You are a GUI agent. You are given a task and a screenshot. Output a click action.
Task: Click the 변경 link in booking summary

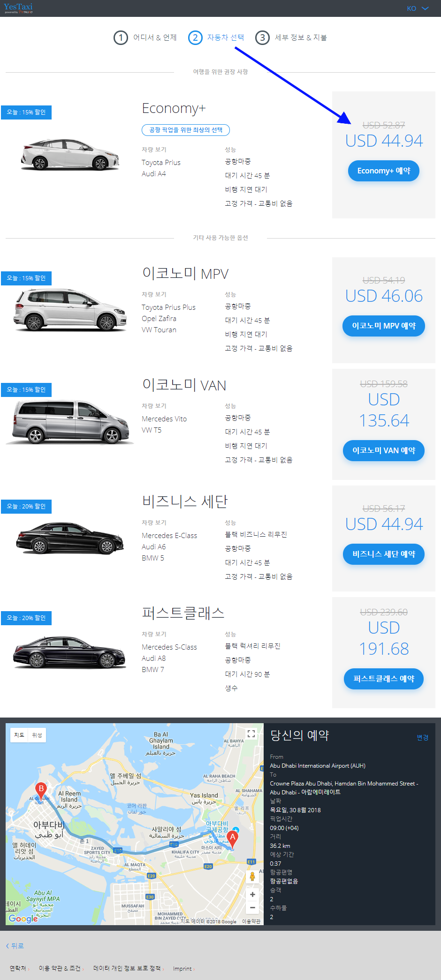(x=423, y=737)
